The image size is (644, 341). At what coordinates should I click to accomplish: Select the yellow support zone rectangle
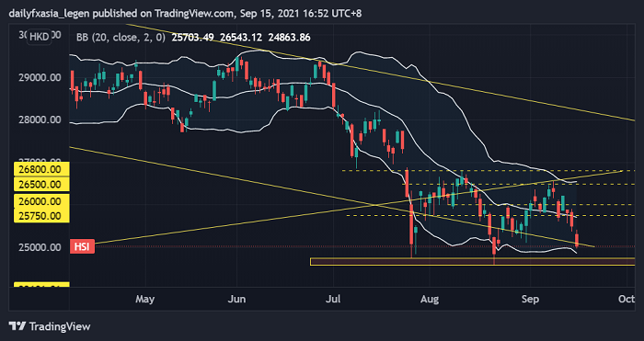[472, 261]
